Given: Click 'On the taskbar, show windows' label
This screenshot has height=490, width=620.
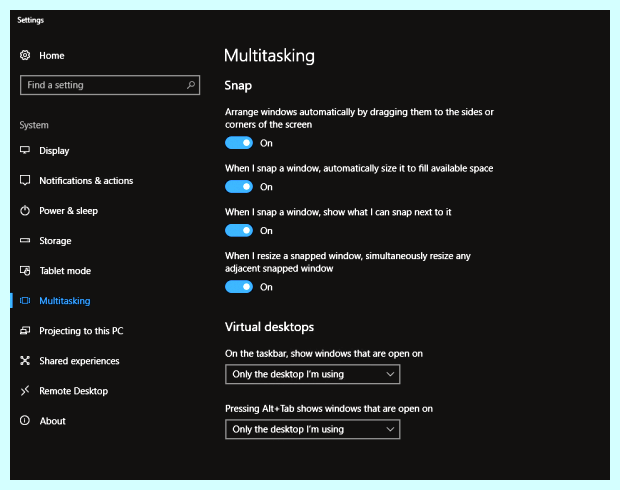Looking at the screenshot, I should click(x=324, y=354).
